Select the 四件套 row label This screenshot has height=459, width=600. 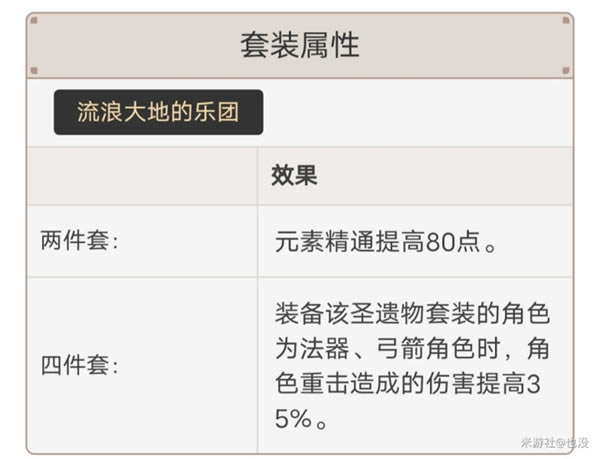(x=79, y=365)
